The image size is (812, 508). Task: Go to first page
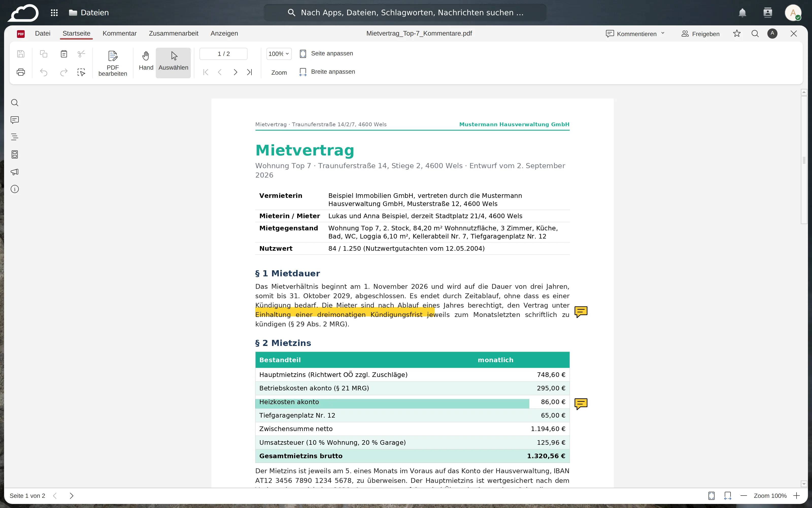(206, 72)
